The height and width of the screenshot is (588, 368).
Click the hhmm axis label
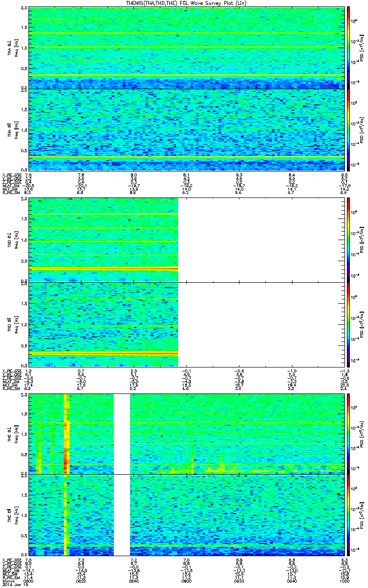[x=8, y=581]
